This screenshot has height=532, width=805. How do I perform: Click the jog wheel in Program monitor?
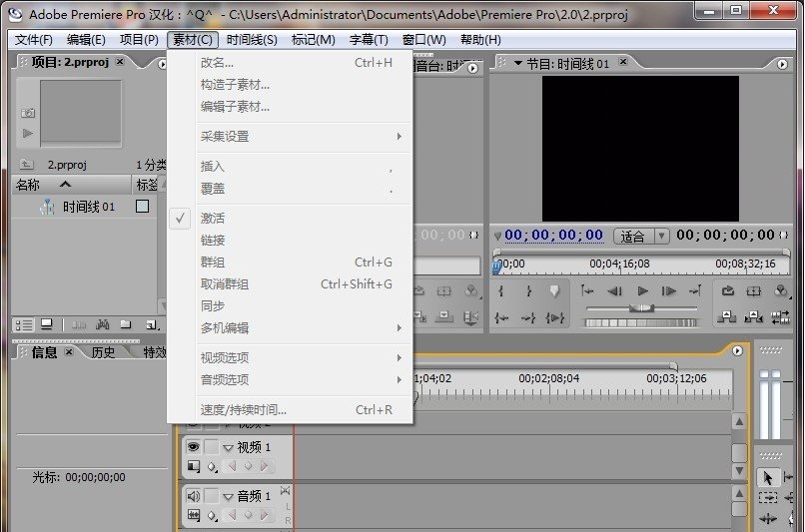(x=641, y=322)
